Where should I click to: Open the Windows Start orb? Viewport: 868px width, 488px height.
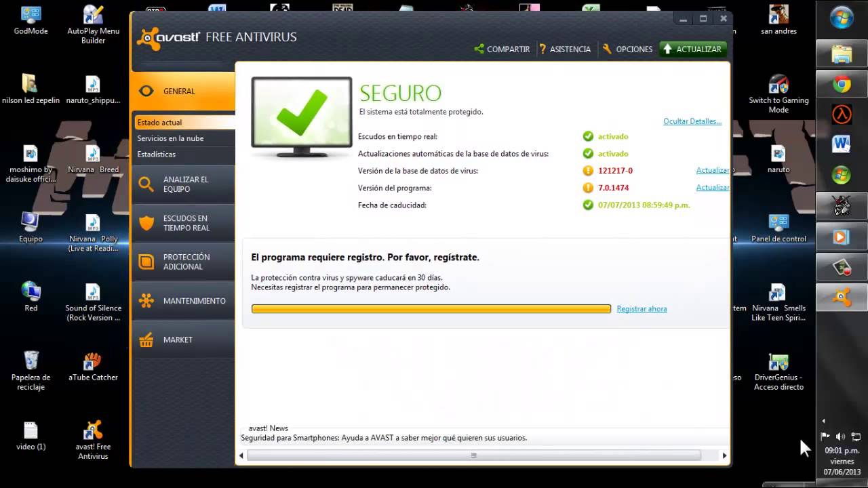tap(842, 18)
